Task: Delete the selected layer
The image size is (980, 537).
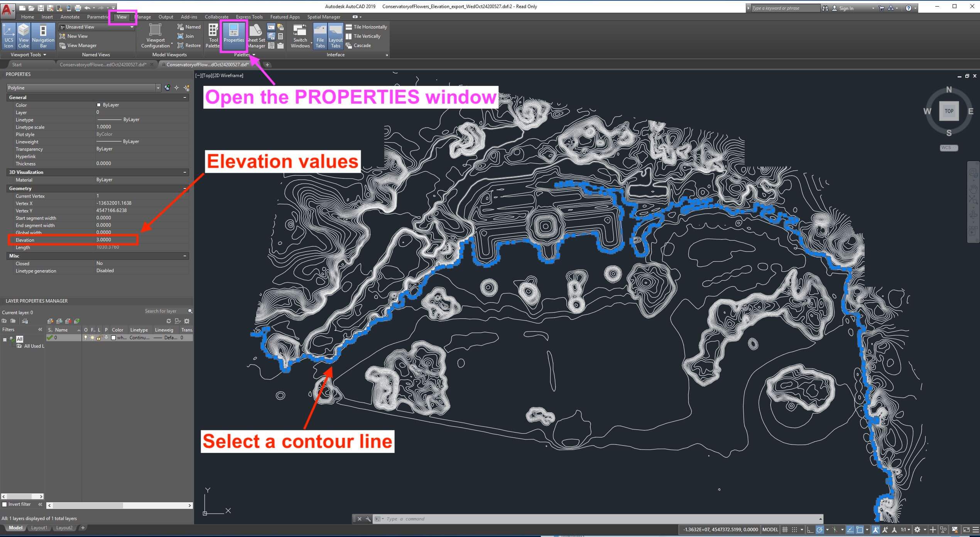Action: (68, 321)
